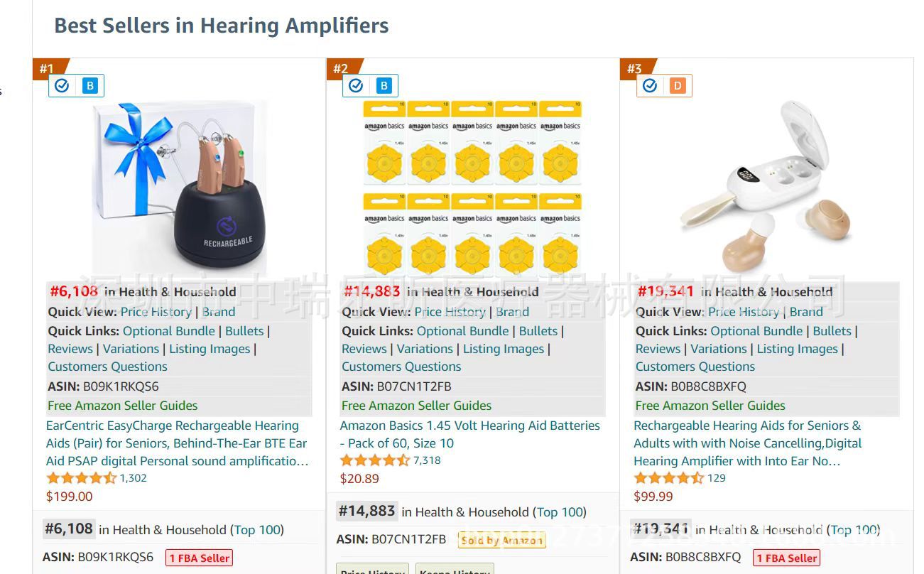The image size is (924, 574).
Task: Click the blue B badge on product #2
Action: pos(384,86)
